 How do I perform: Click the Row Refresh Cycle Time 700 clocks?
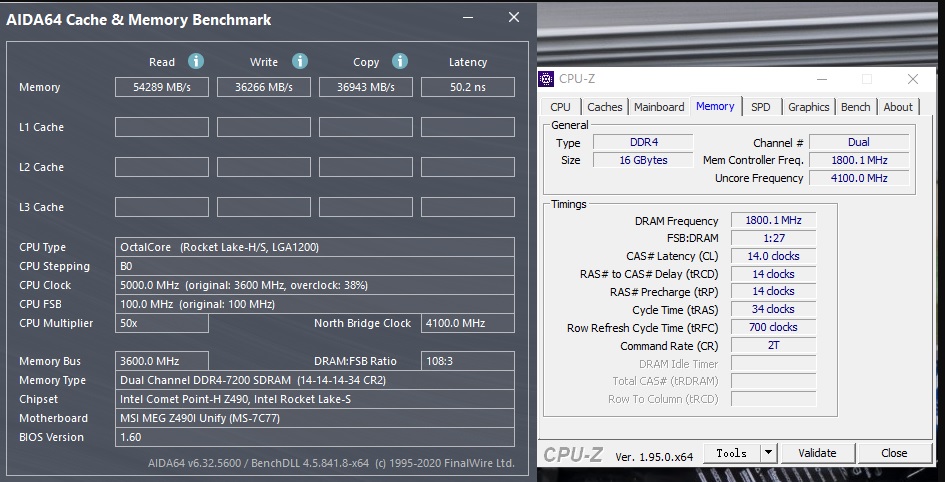point(773,327)
